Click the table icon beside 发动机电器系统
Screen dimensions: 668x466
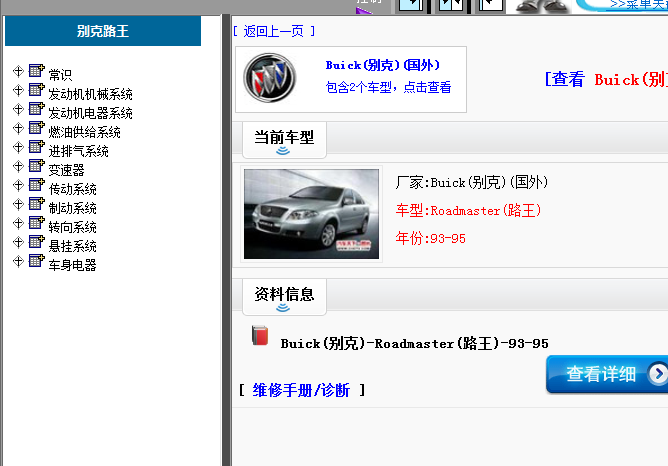(37, 109)
